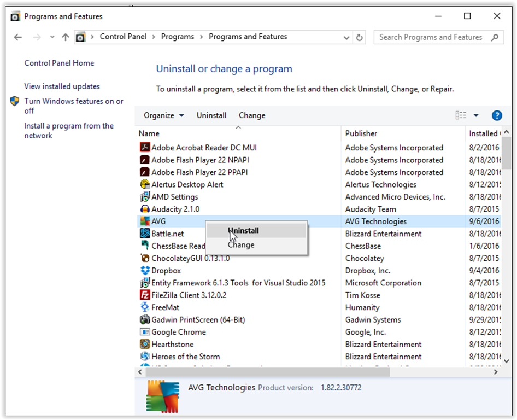The image size is (517, 420).
Task: Click the ChessBase Reader icon
Action: tap(145, 246)
